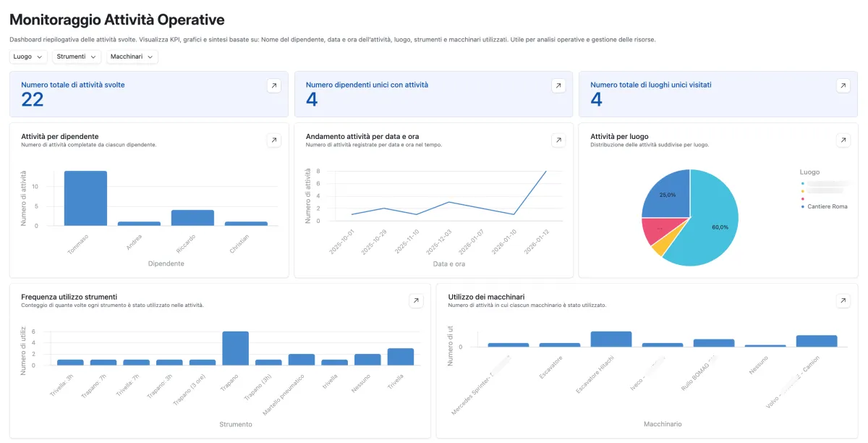Click the Volvo Camion bar
Screen dimensions: 868x443
(817, 341)
